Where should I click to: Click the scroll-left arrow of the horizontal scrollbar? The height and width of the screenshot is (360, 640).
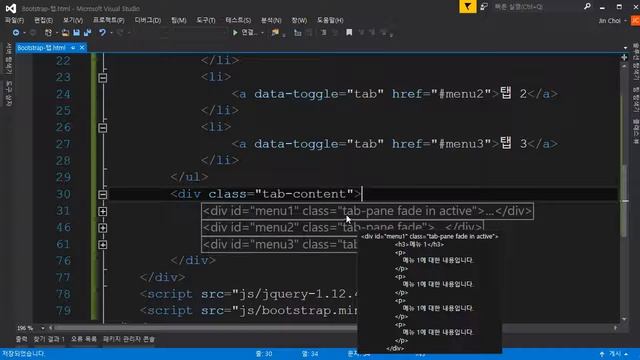51,328
